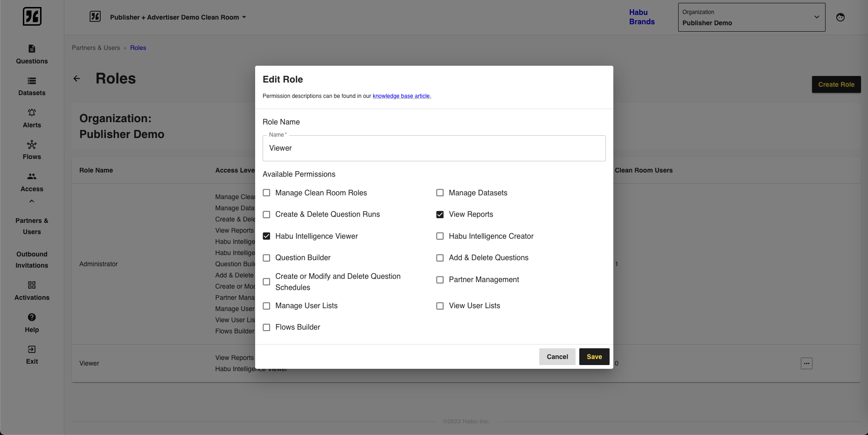Viewport: 868px width, 435px height.
Task: Check Manage Clean Room Roles permission
Action: tap(266, 193)
